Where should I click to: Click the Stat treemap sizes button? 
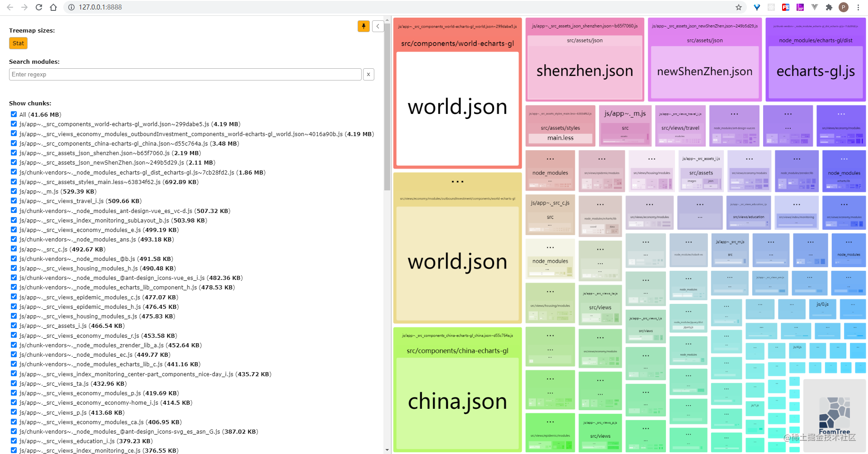18,43
